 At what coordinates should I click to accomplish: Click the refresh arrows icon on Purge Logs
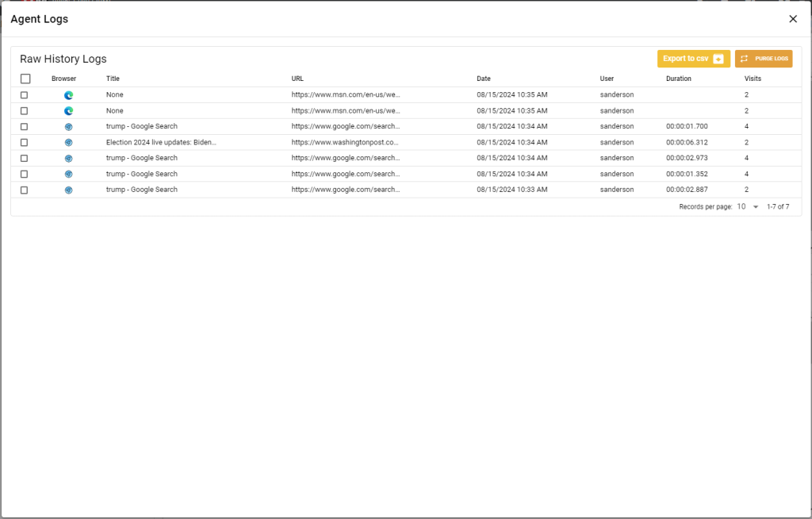pos(744,59)
